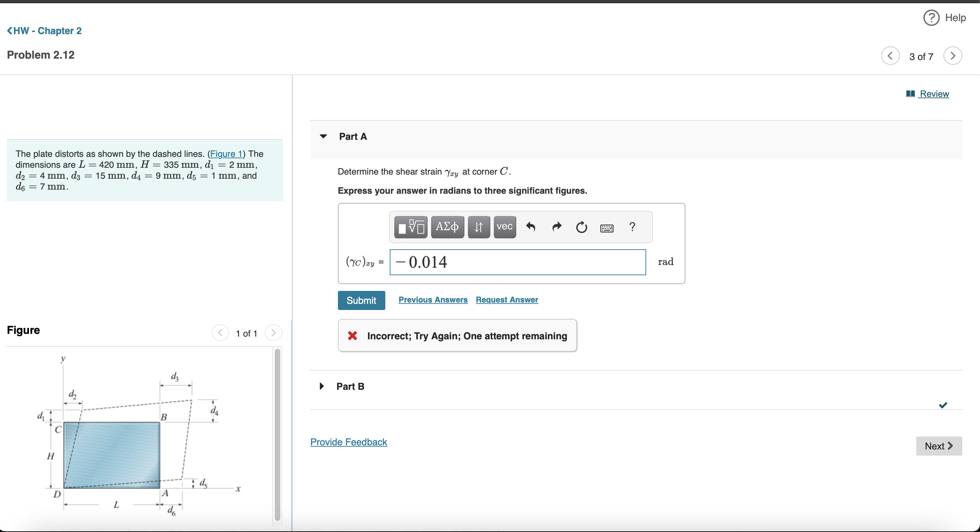Submit the shear strain answer
This screenshot has width=980, height=532.
coord(361,300)
